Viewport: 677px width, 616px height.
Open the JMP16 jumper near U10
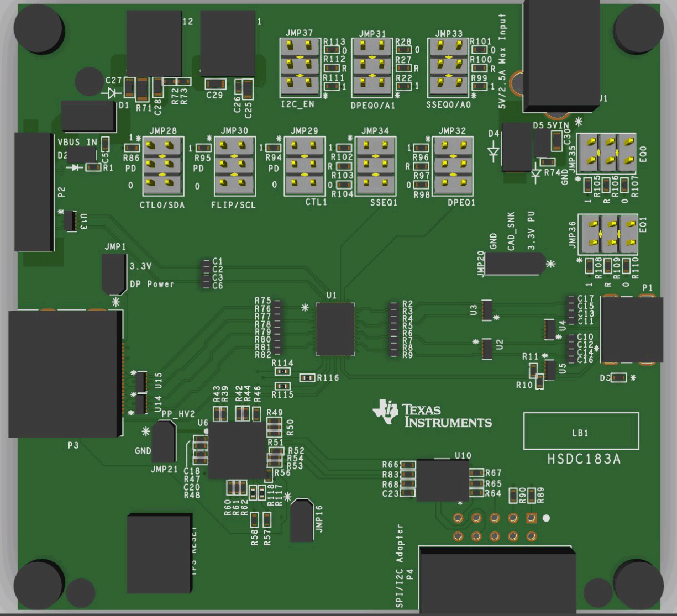(303, 519)
